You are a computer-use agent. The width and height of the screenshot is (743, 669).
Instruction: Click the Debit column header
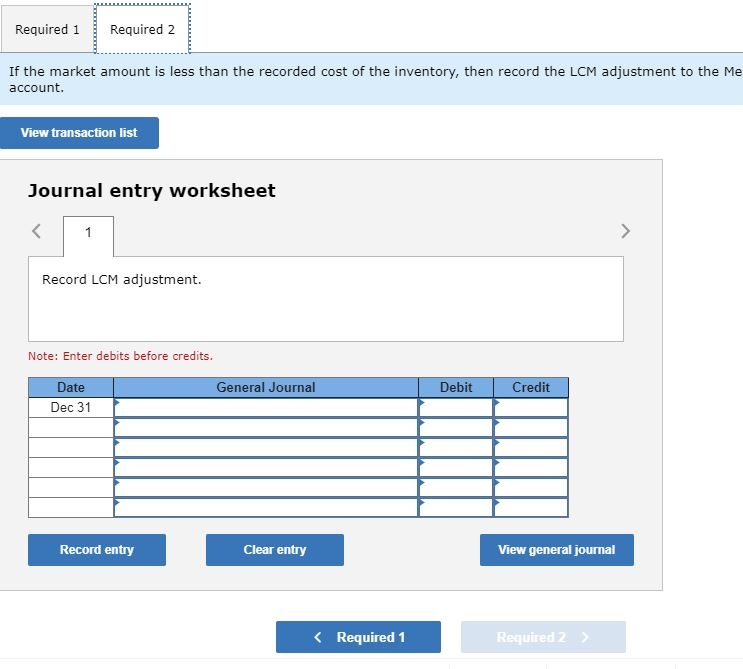tap(456, 388)
